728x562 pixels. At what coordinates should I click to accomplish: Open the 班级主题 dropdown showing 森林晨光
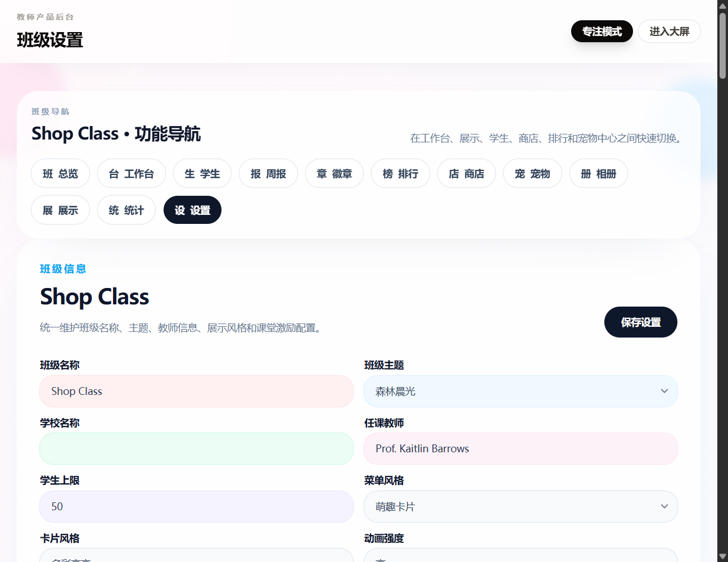click(521, 391)
